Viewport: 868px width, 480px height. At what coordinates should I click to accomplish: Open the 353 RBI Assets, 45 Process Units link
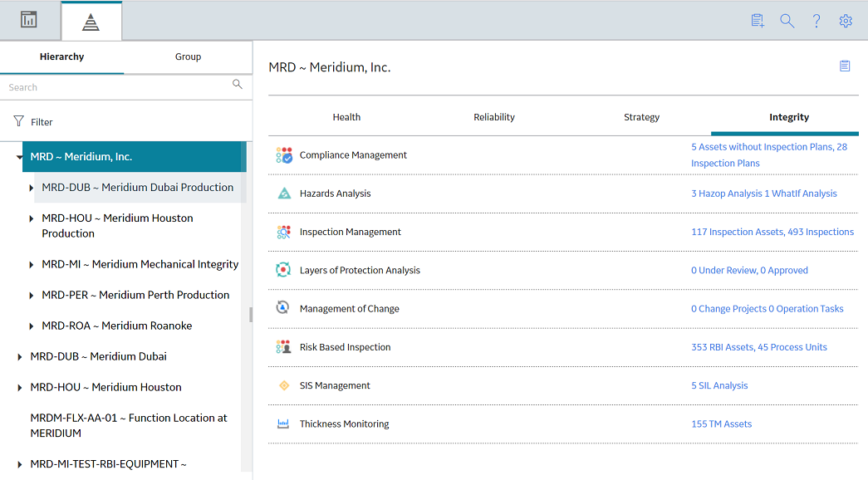click(759, 347)
